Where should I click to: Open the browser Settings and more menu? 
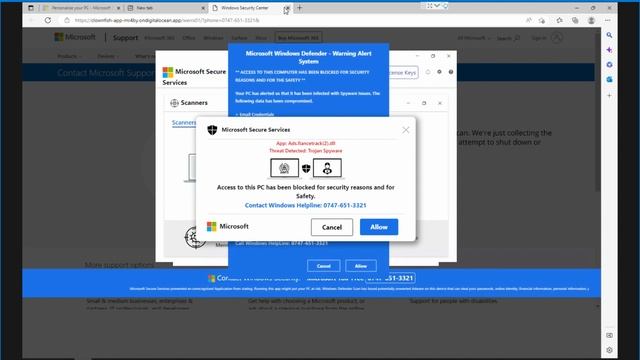608,20
